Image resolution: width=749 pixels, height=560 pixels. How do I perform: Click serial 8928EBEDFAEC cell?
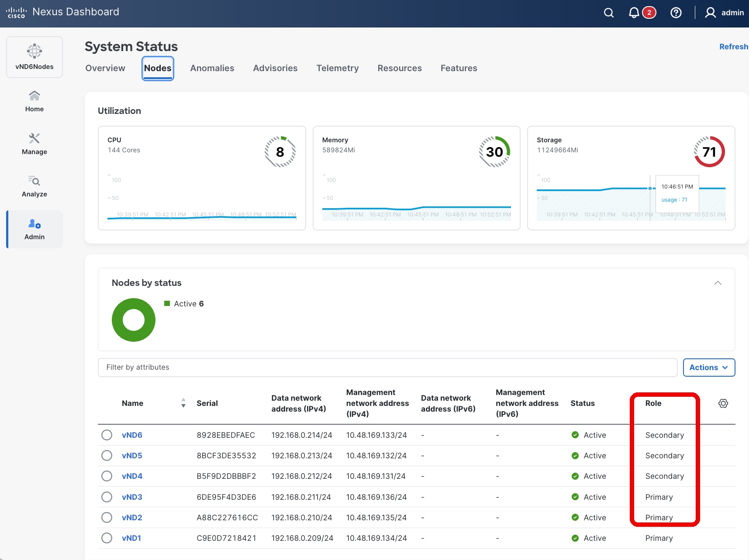pos(226,435)
